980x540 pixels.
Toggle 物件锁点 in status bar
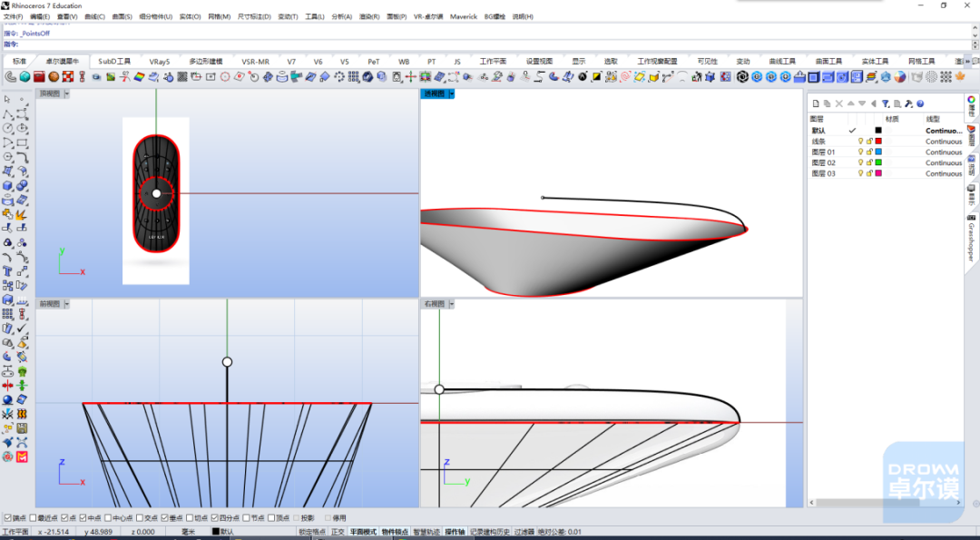tap(395, 532)
